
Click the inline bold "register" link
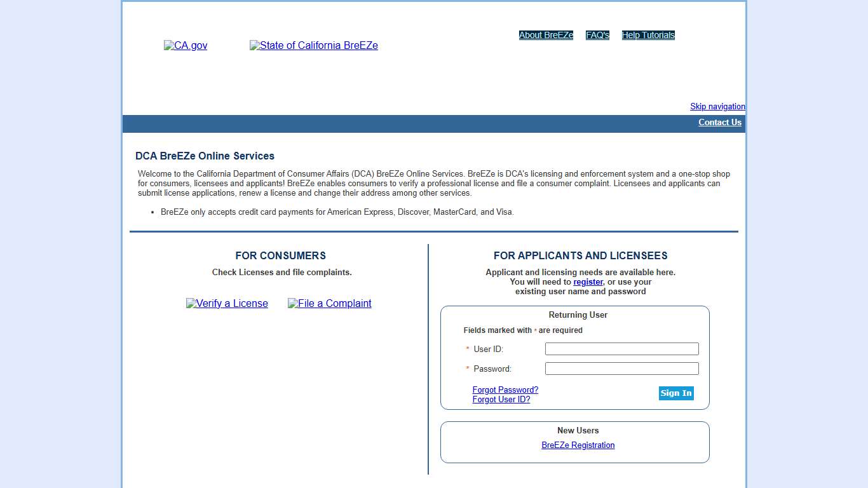pos(588,282)
